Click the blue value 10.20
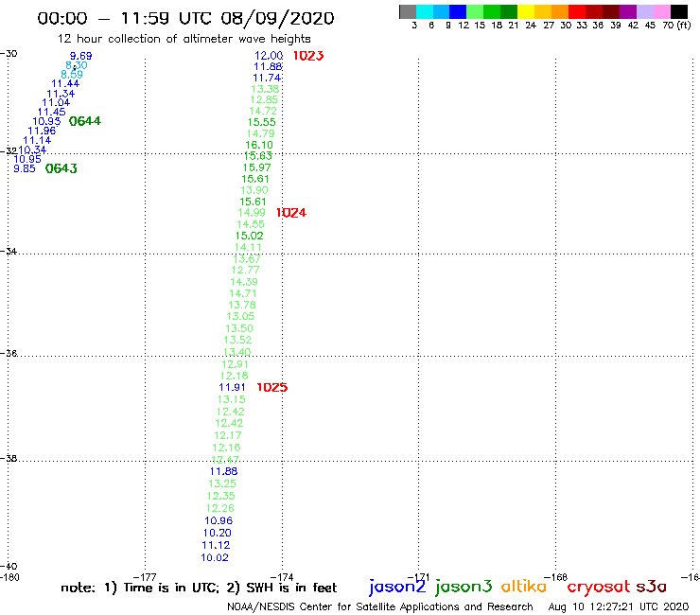Image resolution: width=700 pixels, height=615 pixels. click(x=217, y=533)
